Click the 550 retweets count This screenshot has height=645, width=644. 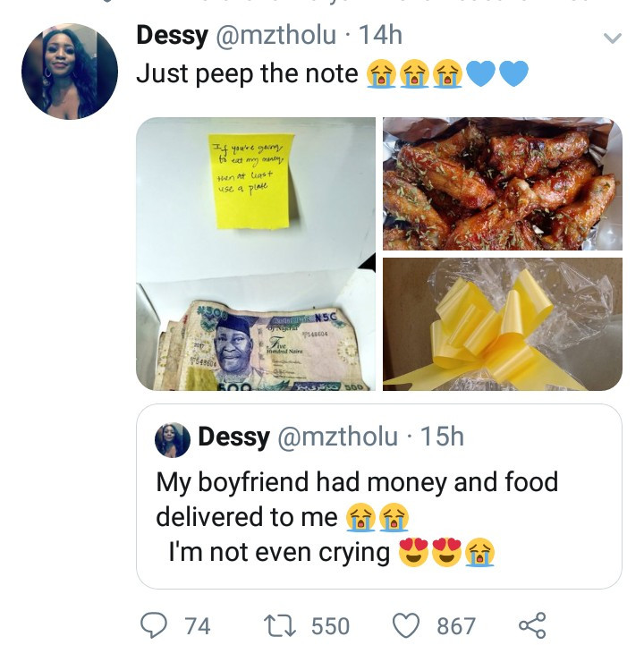(x=330, y=624)
